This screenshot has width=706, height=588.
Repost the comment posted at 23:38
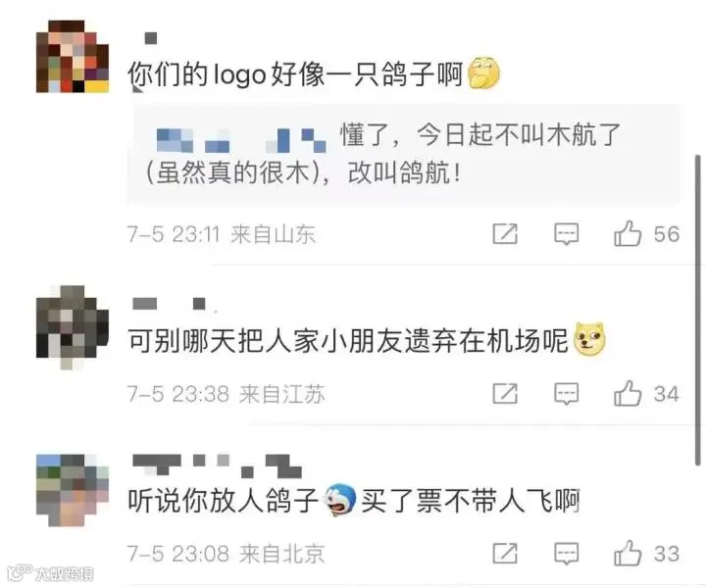(505, 393)
